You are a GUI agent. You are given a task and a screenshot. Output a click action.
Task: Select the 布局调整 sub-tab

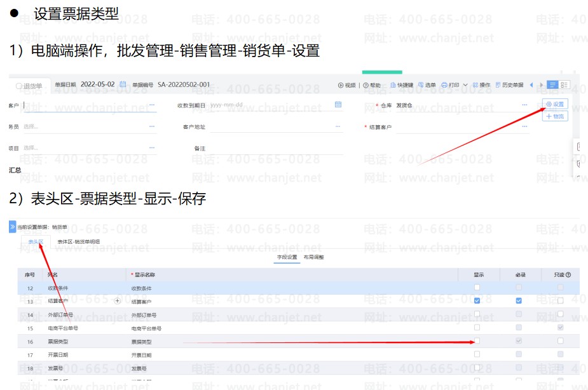314,257
